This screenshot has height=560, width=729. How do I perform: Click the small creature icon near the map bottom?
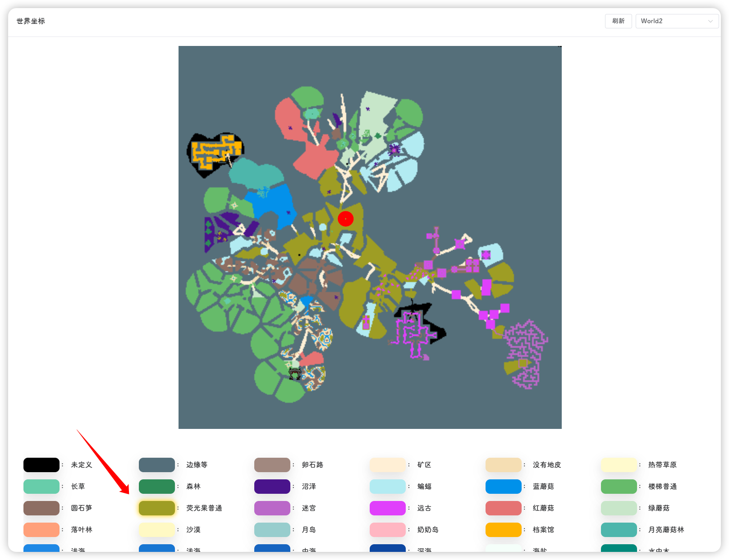[294, 373]
